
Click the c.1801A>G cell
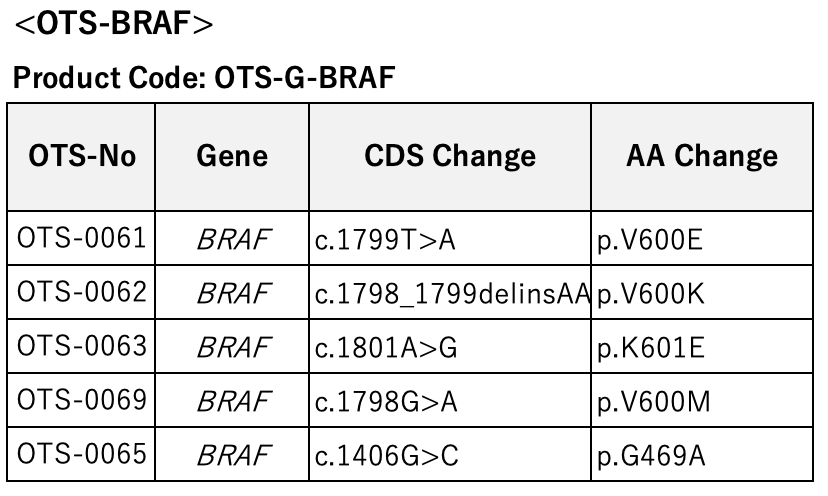pos(450,346)
